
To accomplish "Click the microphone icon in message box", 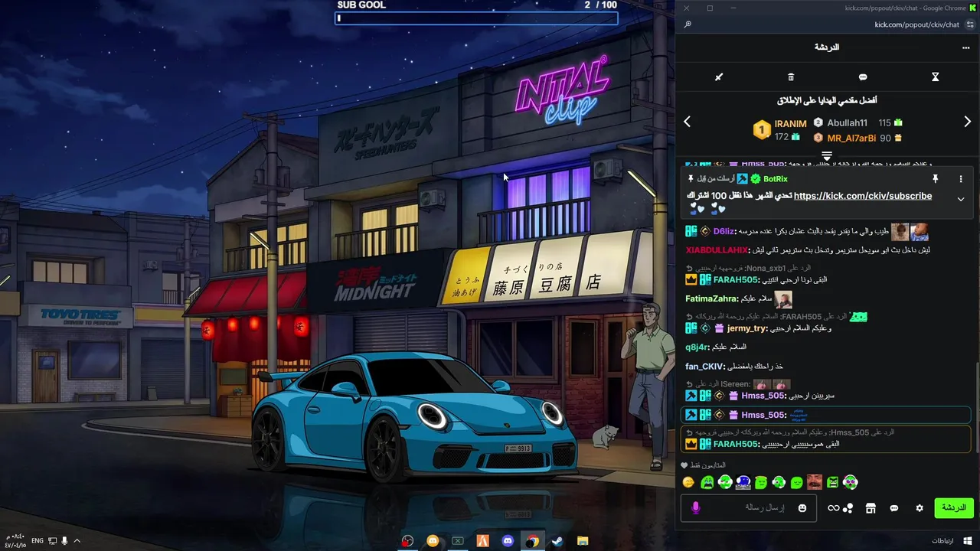I will [x=696, y=507].
